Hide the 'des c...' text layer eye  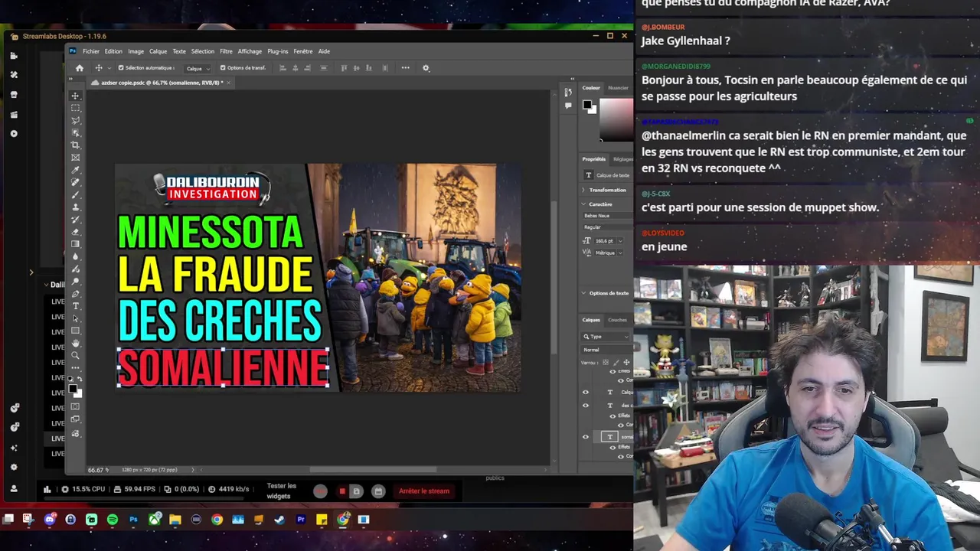pyautogui.click(x=586, y=406)
